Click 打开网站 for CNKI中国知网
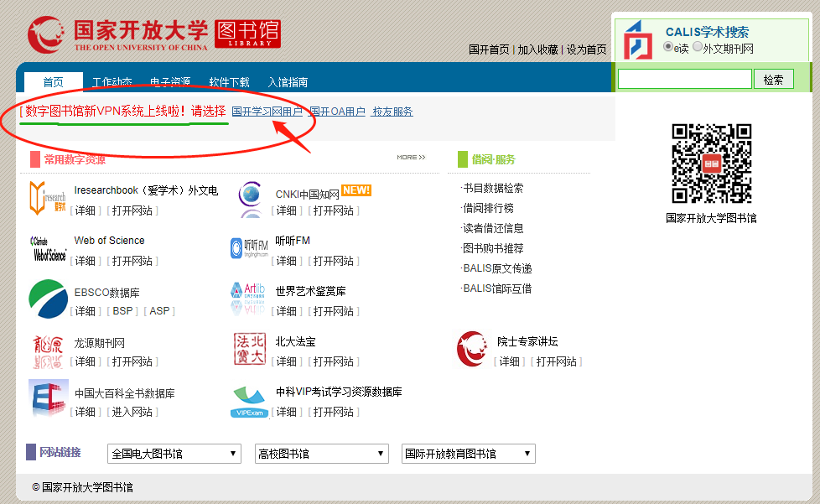 pos(333,210)
